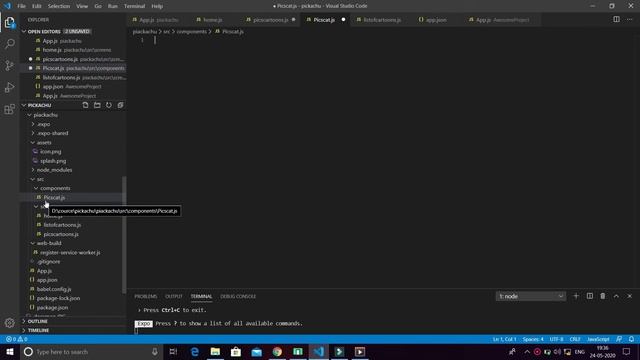
Task: Click Ln 1, Col 1 in status bar
Action: (504, 339)
